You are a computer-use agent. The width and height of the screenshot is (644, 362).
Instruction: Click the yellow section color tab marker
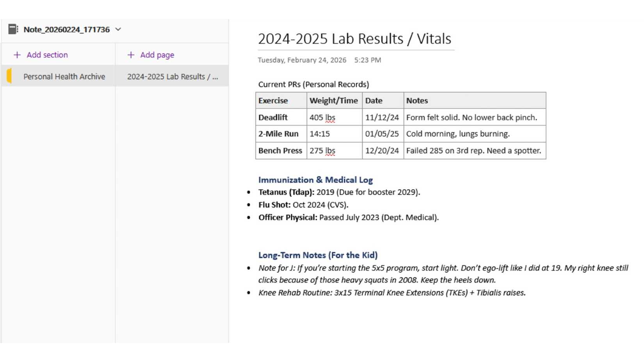pos(9,76)
